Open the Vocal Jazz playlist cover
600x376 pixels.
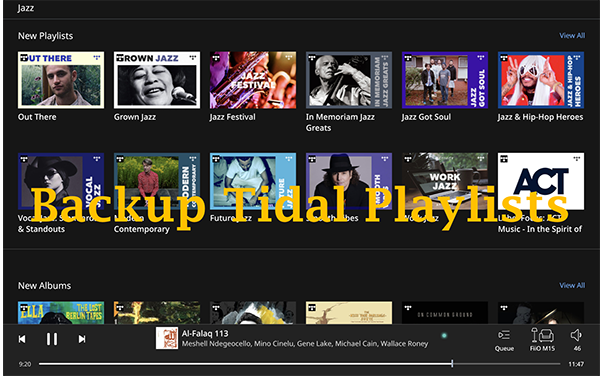click(61, 181)
